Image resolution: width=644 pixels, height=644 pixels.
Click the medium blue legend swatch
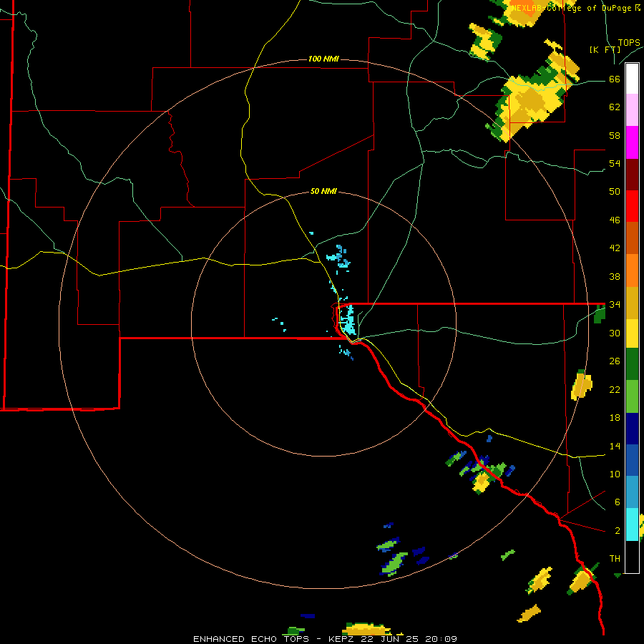pos(632,460)
